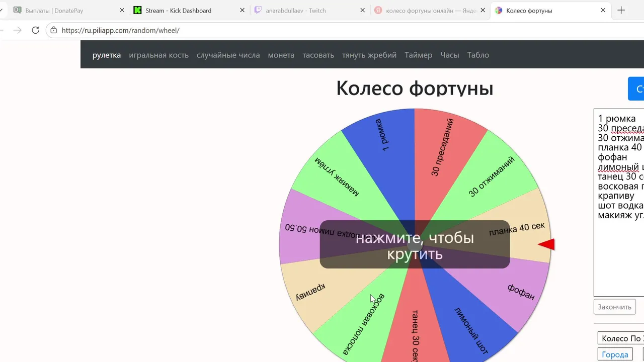Close the Twitch anarabdullaev tab
Image resolution: width=644 pixels, height=362 pixels.
[x=362, y=10]
